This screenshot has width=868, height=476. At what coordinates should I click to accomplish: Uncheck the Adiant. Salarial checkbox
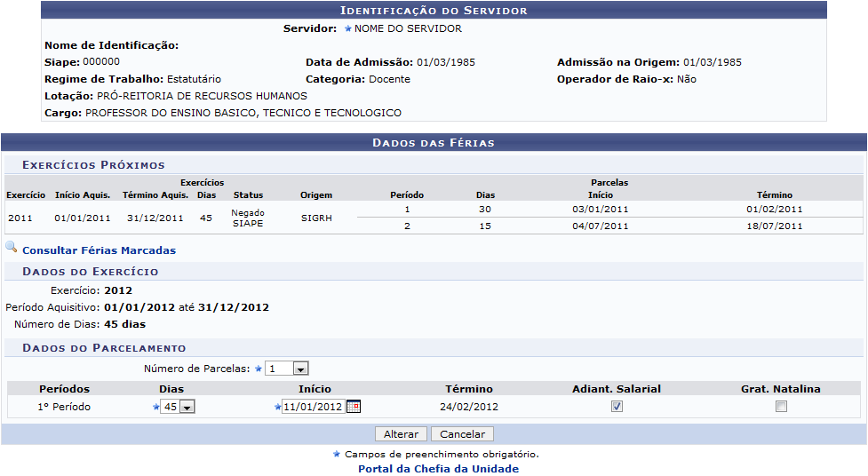tap(617, 407)
